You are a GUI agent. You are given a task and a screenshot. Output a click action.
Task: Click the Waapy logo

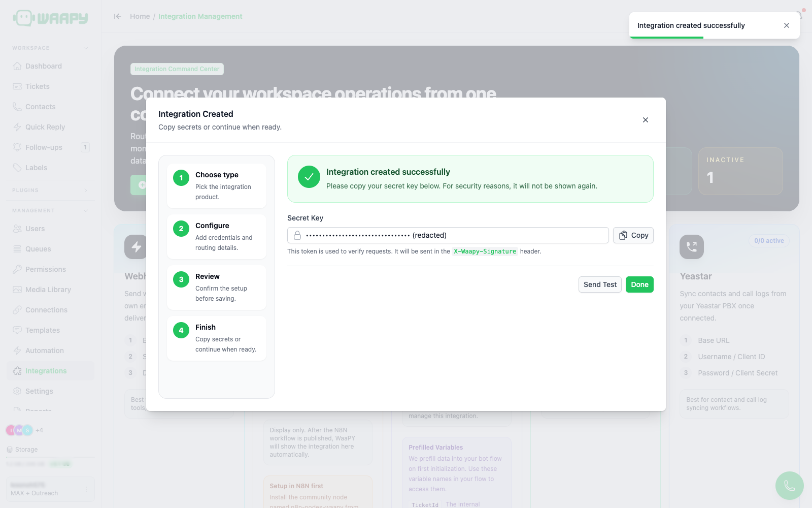point(50,18)
